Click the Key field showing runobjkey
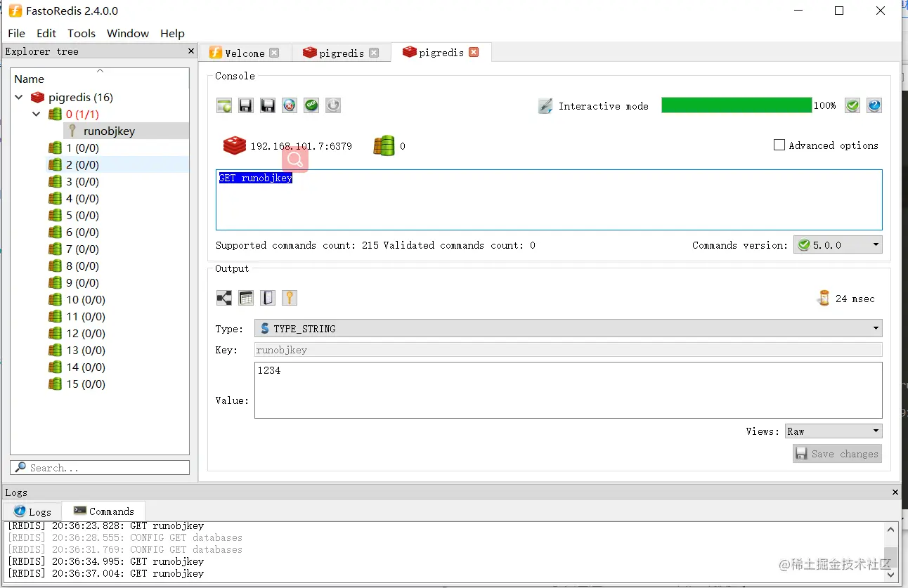This screenshot has height=588, width=908. [568, 349]
